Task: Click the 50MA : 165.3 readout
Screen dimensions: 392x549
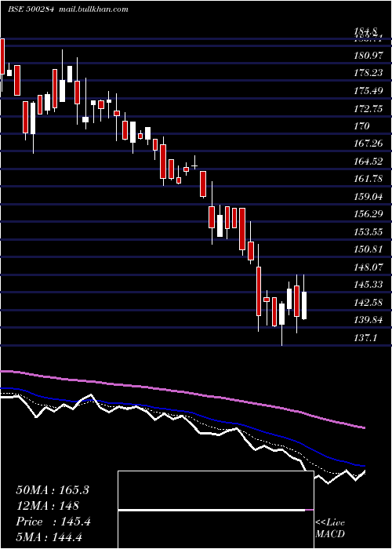Action: point(53,490)
